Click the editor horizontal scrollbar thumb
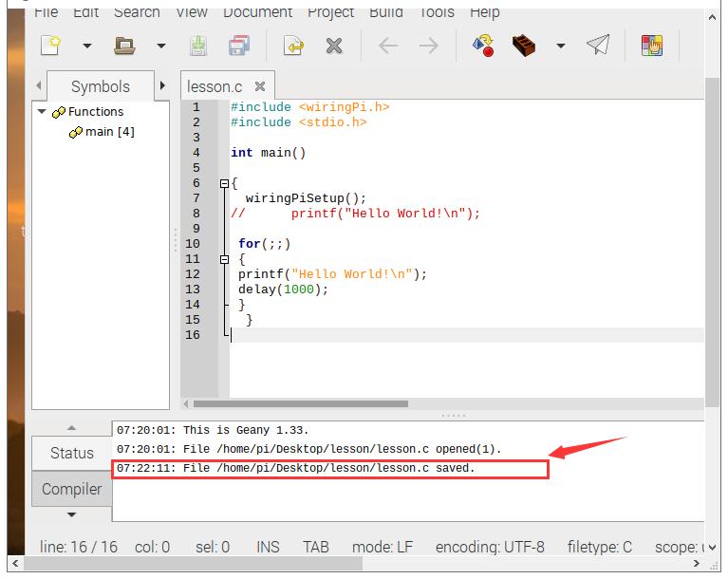Image resolution: width=728 pixels, height=579 pixels. [x=301, y=404]
